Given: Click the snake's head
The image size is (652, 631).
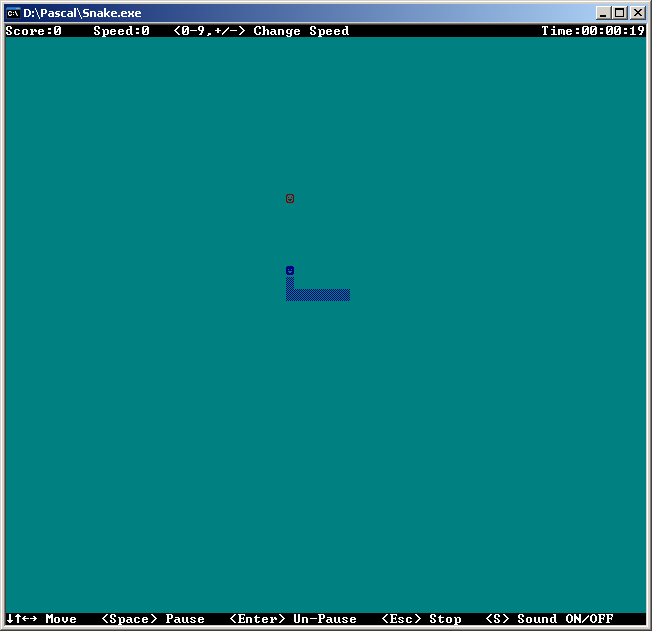Looking at the screenshot, I should pyautogui.click(x=290, y=270).
